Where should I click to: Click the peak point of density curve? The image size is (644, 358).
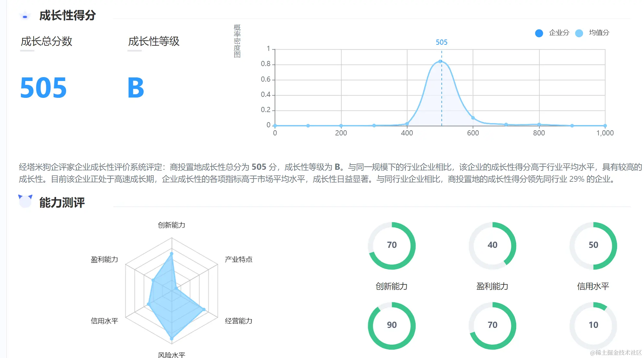(x=440, y=61)
